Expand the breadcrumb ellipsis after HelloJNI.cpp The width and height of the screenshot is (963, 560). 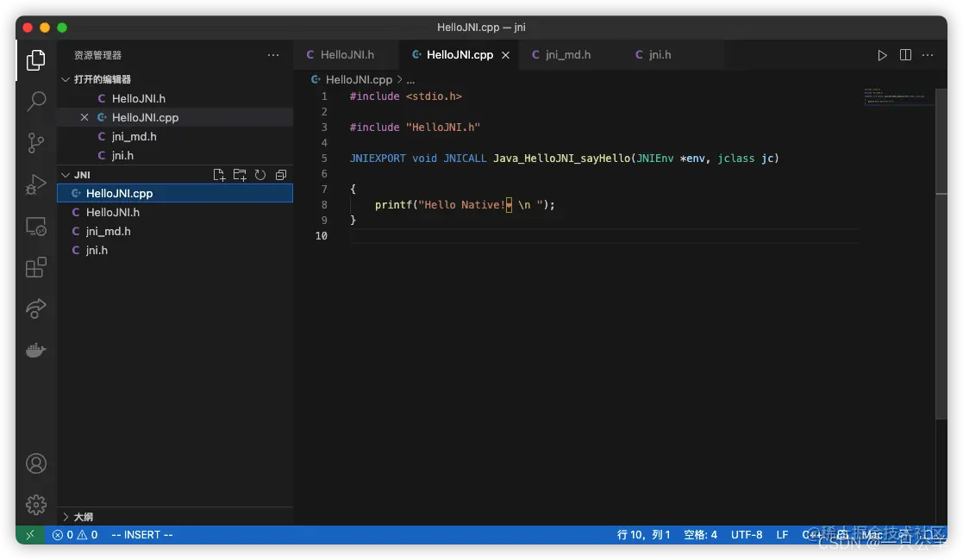[x=411, y=80]
